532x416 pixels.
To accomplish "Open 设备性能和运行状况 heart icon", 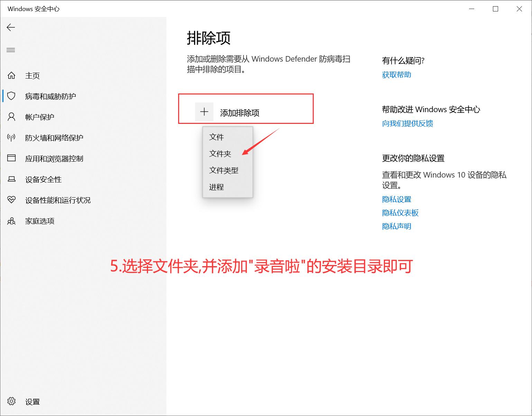I will pyautogui.click(x=11, y=200).
